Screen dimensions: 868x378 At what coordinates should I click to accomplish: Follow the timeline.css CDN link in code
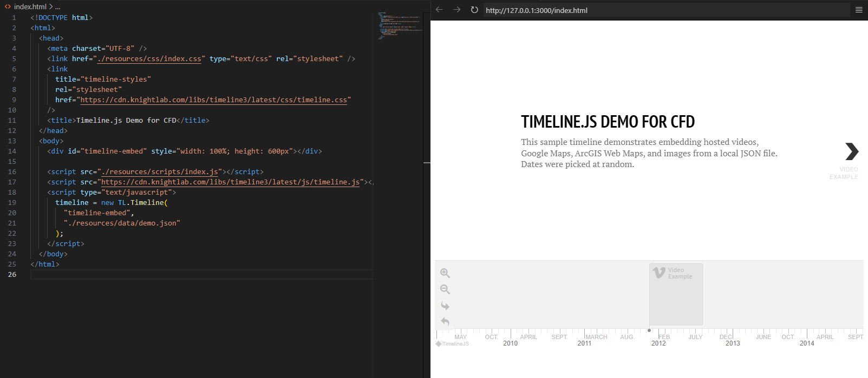click(214, 100)
